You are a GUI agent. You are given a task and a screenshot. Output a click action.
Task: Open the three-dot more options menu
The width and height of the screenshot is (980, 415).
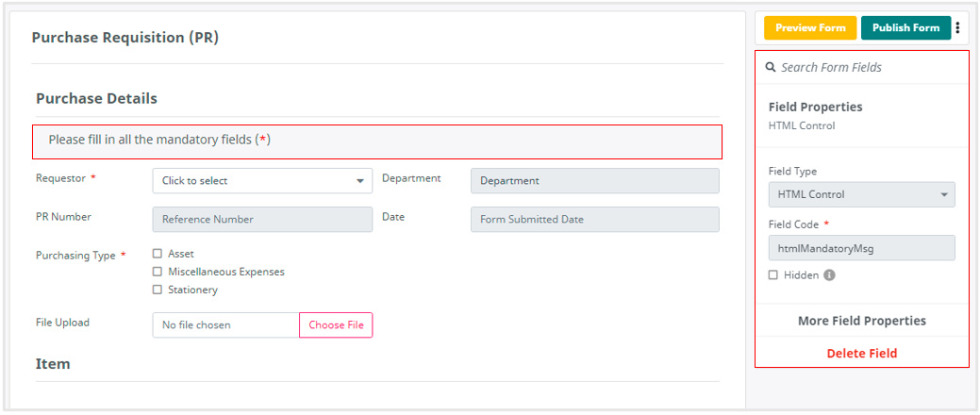point(957,28)
